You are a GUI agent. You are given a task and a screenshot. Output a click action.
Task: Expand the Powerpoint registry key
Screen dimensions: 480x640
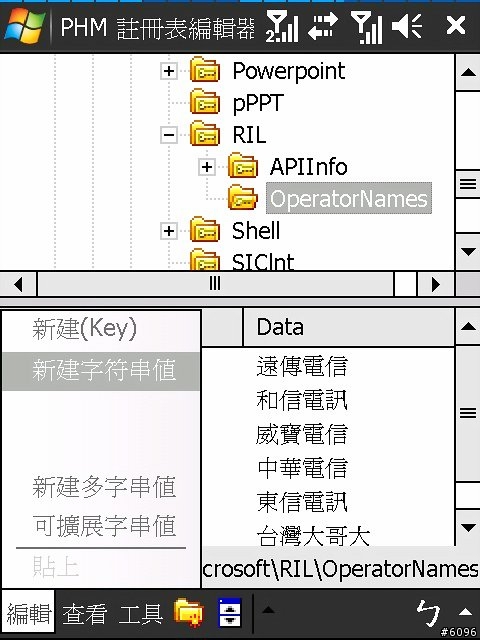point(169,71)
